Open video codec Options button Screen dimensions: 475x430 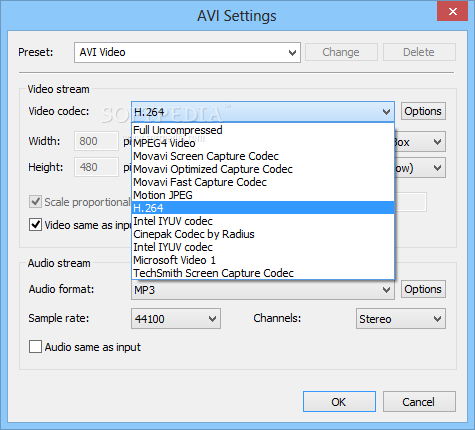point(423,111)
